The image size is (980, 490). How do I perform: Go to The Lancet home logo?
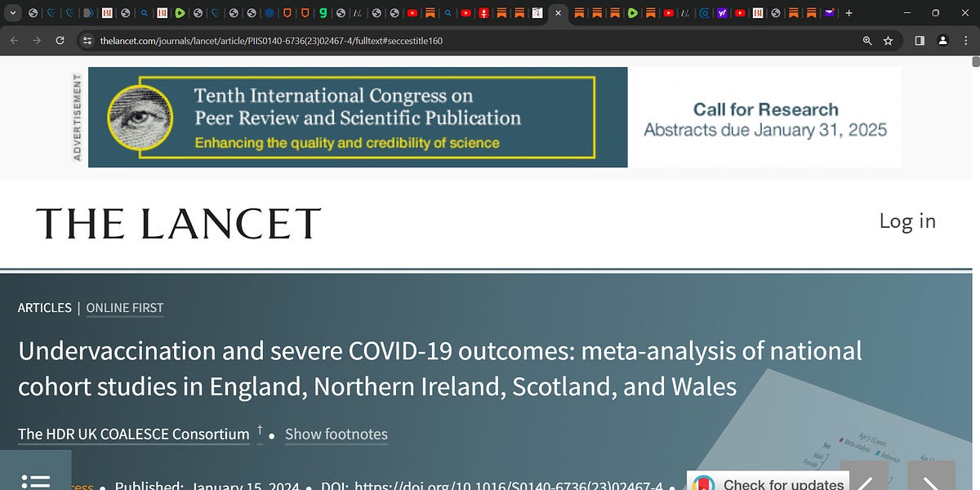(x=178, y=223)
